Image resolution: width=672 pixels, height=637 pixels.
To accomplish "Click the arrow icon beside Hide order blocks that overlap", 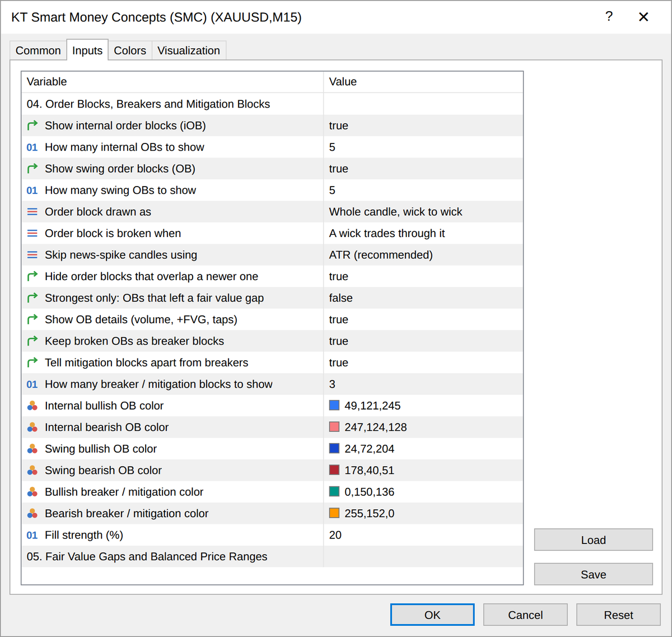I will (x=32, y=276).
